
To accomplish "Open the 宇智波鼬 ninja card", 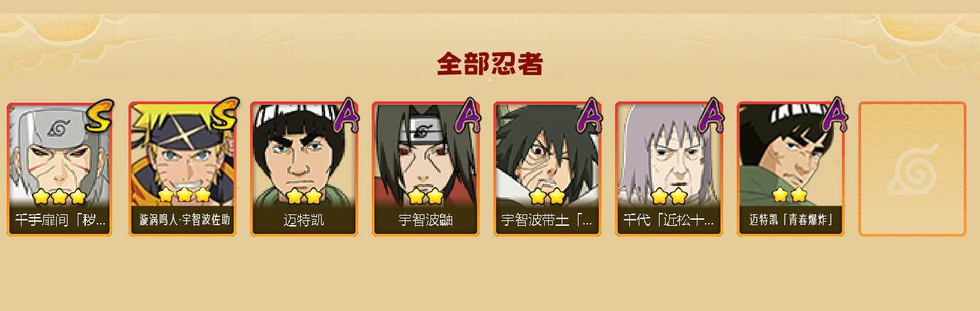I will point(425,169).
